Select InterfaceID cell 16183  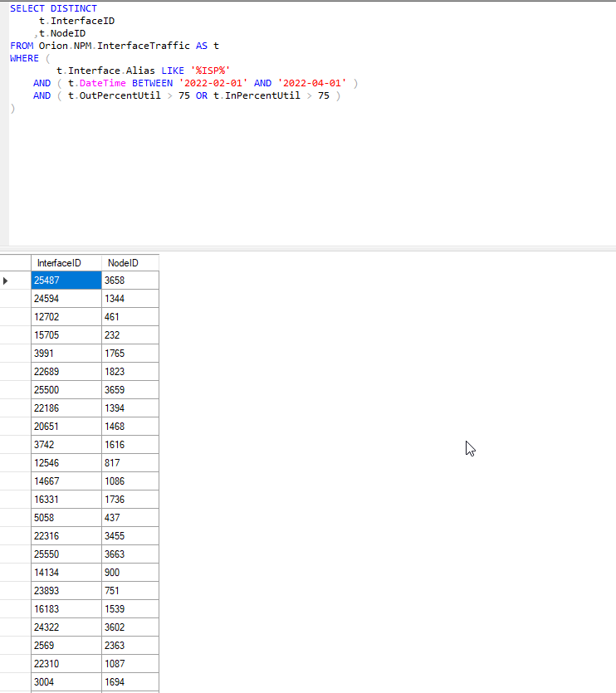[66, 609]
